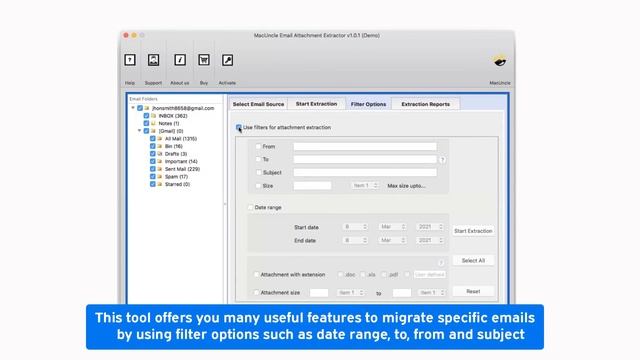Viewport: 640px width, 360px height.
Task: Enable the Subject filter checkbox
Action: click(258, 172)
